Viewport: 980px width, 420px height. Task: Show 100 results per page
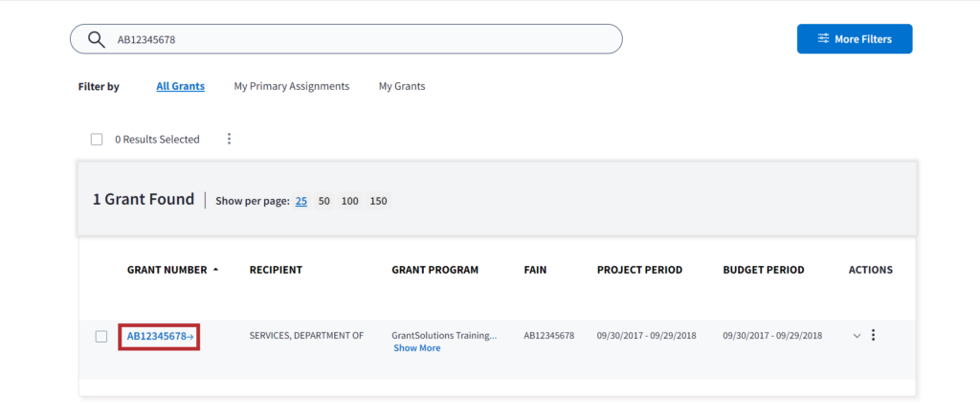tap(349, 201)
